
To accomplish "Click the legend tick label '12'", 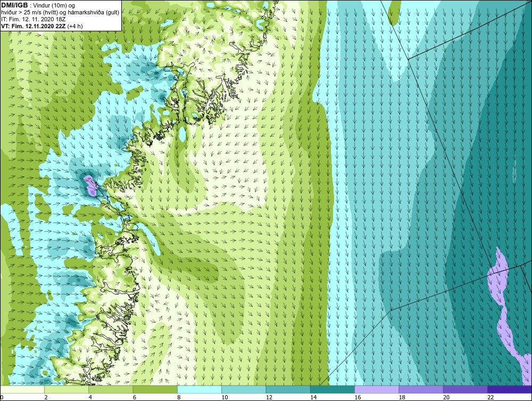I will (x=269, y=398).
